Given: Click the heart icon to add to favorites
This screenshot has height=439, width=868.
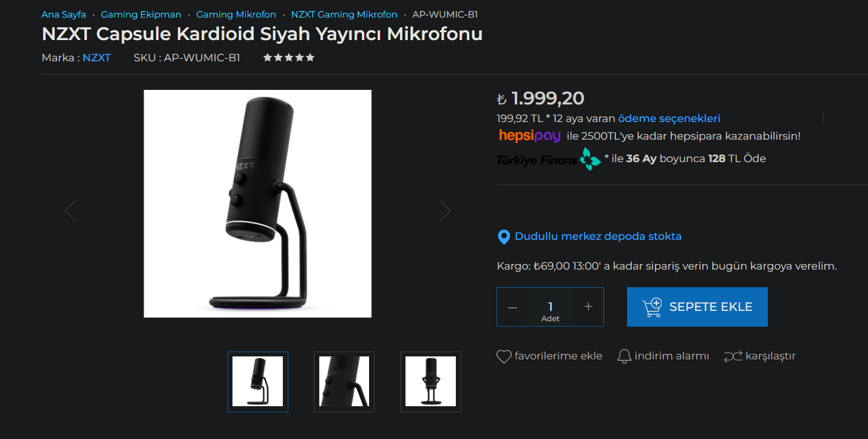Looking at the screenshot, I should click(x=504, y=356).
